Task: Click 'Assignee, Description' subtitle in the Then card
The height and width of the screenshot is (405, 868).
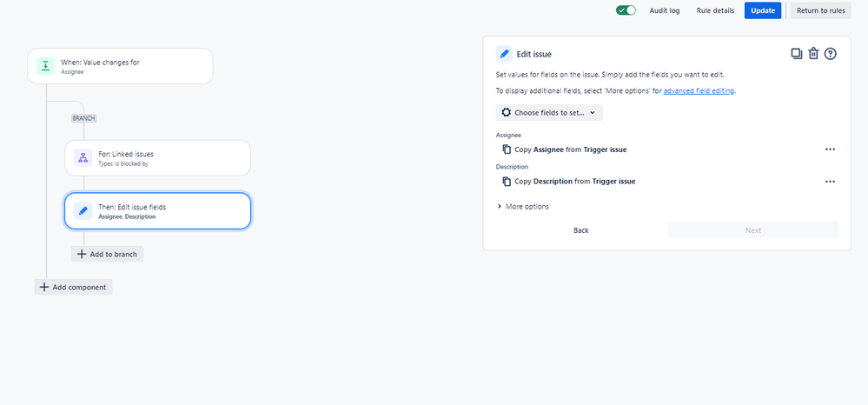Action: [127, 217]
